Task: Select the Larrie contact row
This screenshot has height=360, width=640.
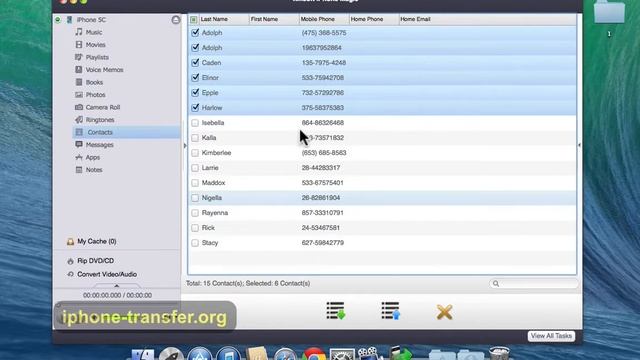Action: click(382, 168)
